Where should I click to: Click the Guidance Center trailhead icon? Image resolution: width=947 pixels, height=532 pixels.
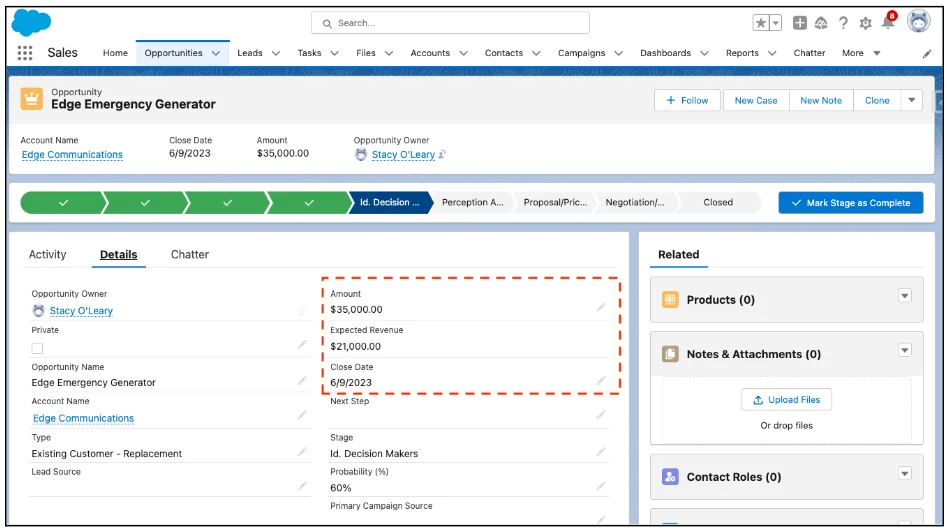coord(821,23)
